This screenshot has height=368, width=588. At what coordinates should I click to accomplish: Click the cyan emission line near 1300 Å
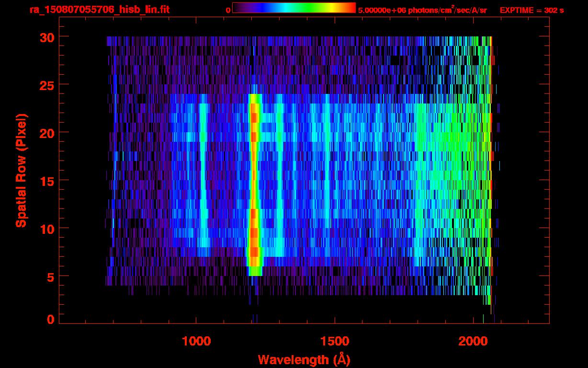click(x=280, y=175)
